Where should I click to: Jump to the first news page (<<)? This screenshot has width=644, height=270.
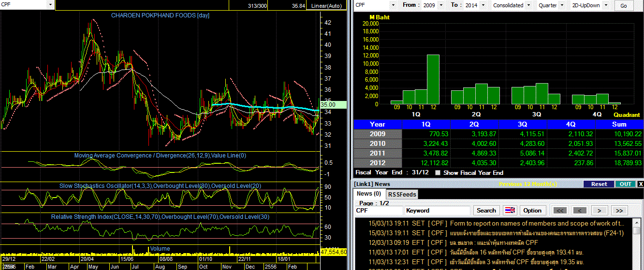point(560,211)
